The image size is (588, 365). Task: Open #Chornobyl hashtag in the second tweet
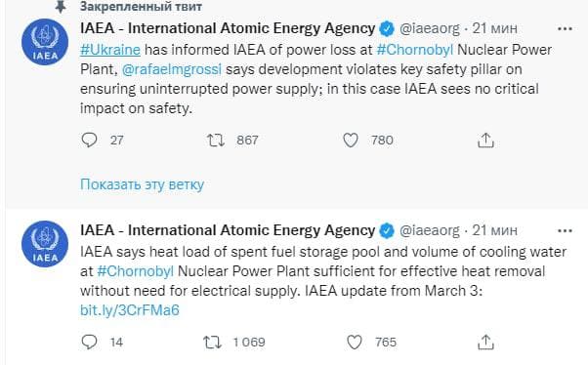click(x=136, y=271)
